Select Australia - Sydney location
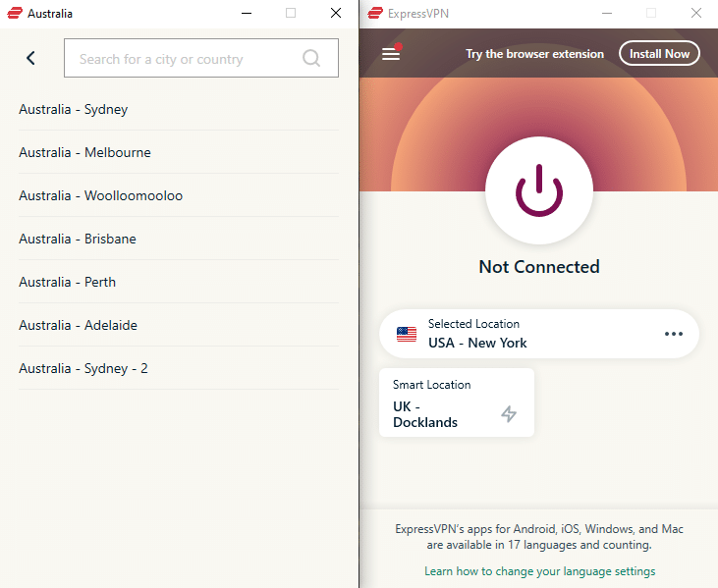This screenshot has width=718, height=588. pos(179,109)
